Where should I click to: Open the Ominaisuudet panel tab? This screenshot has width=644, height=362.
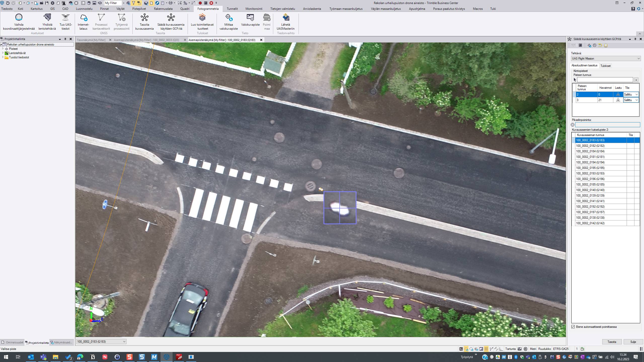[x=12, y=342]
